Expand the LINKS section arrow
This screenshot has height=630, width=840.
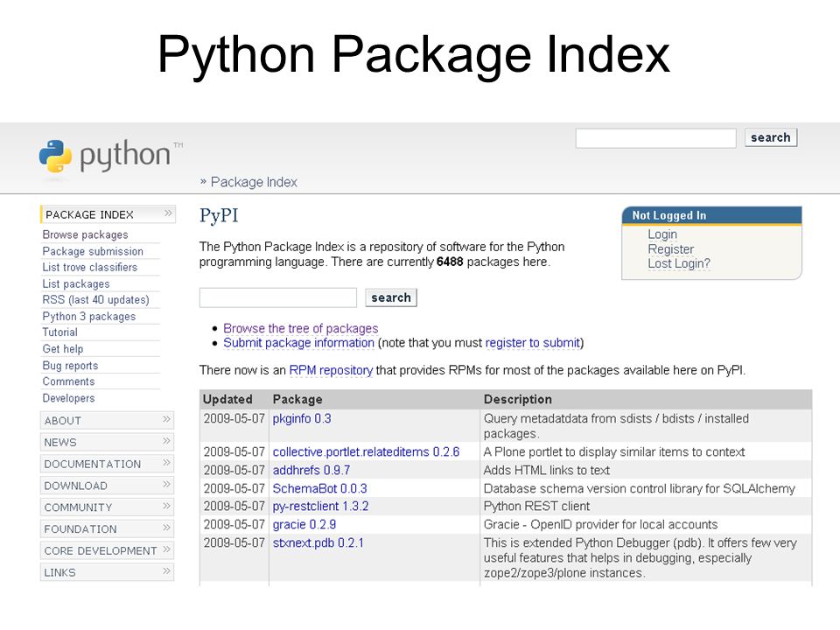[166, 571]
